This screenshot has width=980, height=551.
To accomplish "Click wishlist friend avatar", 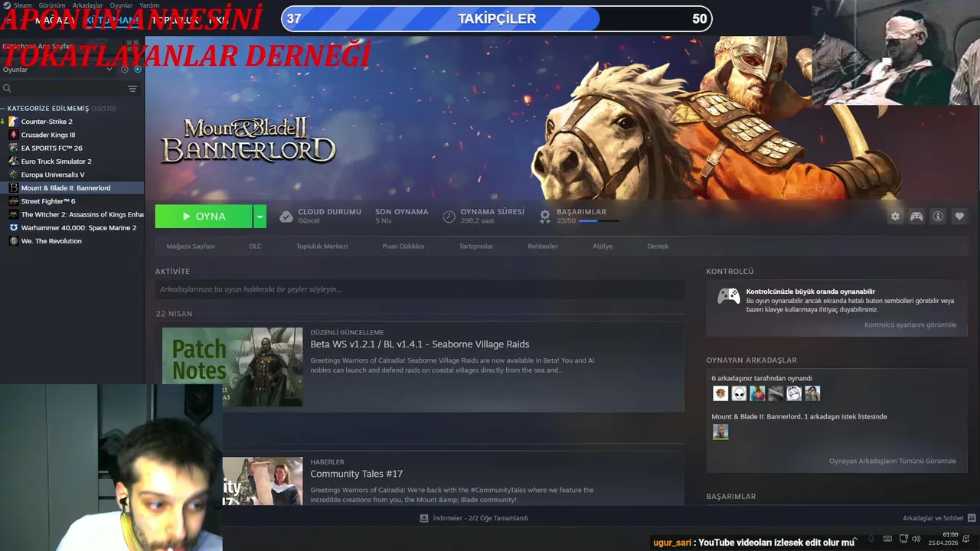I will pos(720,432).
